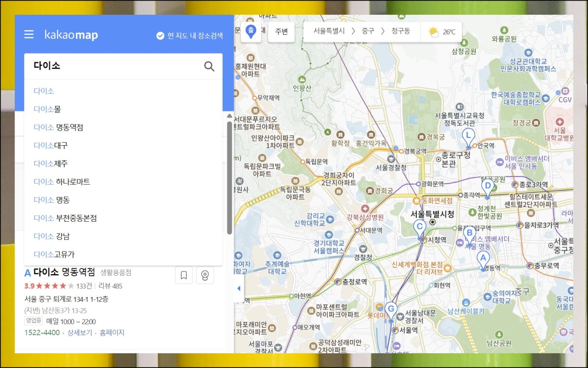Click the 경희궁 map label

pyautogui.click(x=384, y=190)
